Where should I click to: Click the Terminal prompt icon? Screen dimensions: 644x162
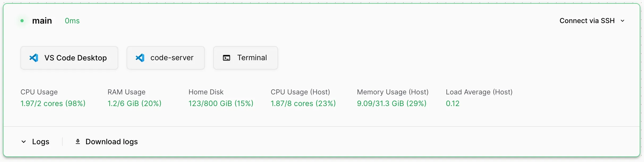pyautogui.click(x=226, y=58)
